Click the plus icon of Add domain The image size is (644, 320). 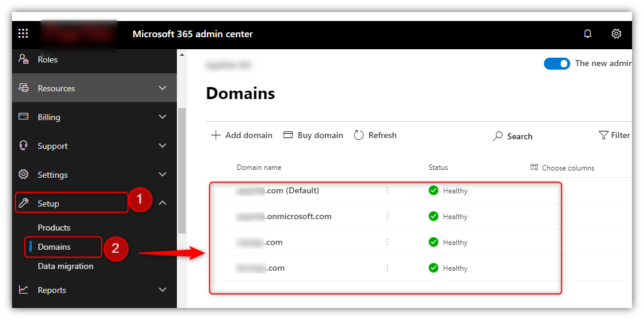tap(216, 135)
